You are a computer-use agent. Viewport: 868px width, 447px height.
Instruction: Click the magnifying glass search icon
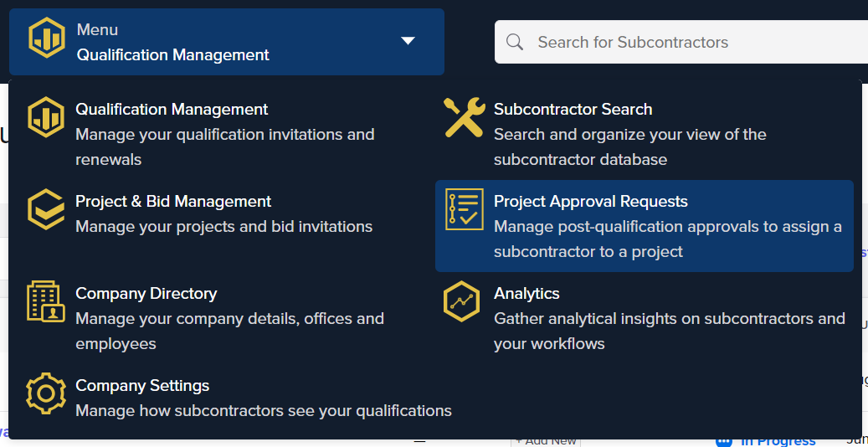point(515,42)
